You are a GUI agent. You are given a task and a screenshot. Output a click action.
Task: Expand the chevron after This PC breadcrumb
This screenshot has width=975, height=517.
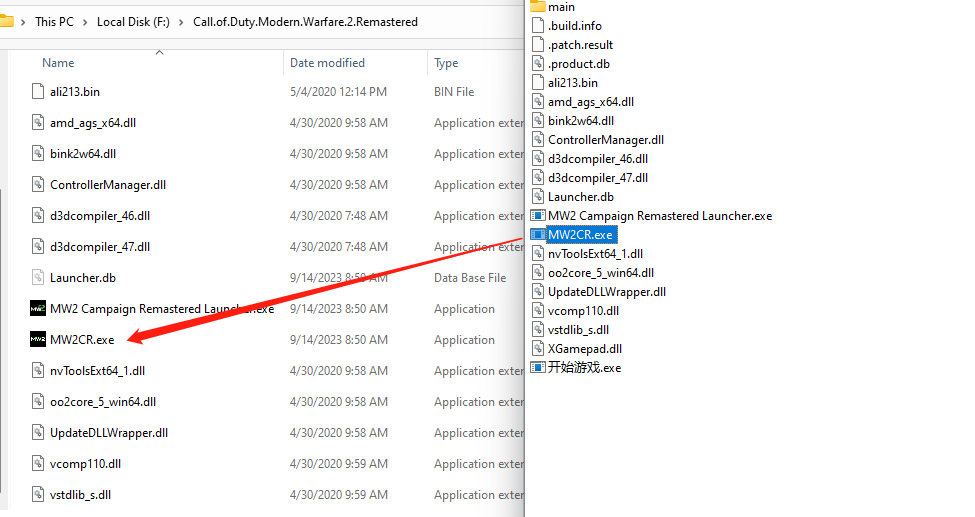point(85,22)
